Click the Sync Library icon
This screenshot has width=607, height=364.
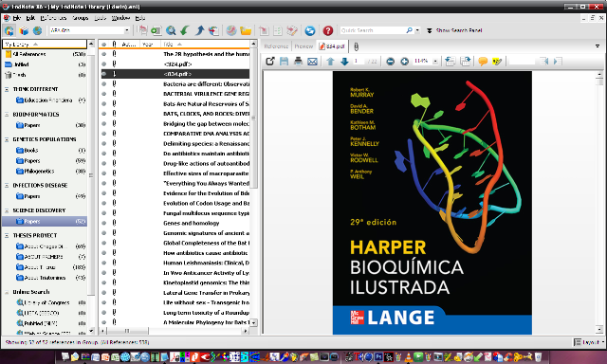click(x=310, y=30)
